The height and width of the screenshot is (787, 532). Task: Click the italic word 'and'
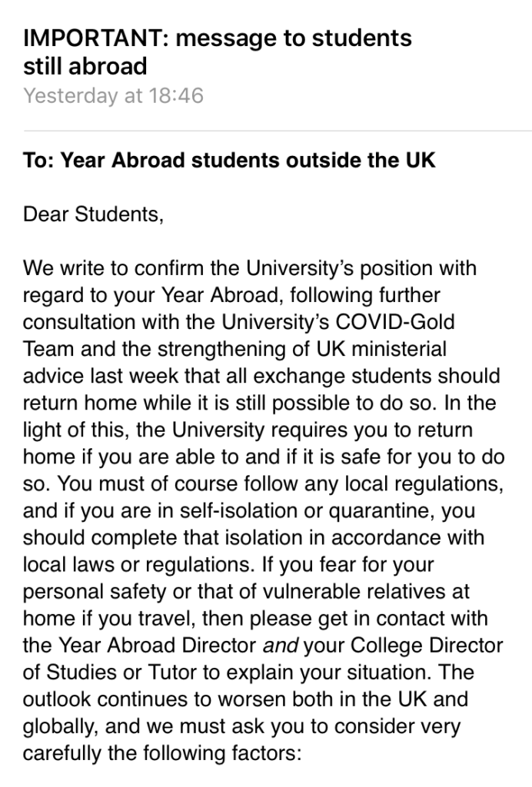pyautogui.click(x=281, y=646)
